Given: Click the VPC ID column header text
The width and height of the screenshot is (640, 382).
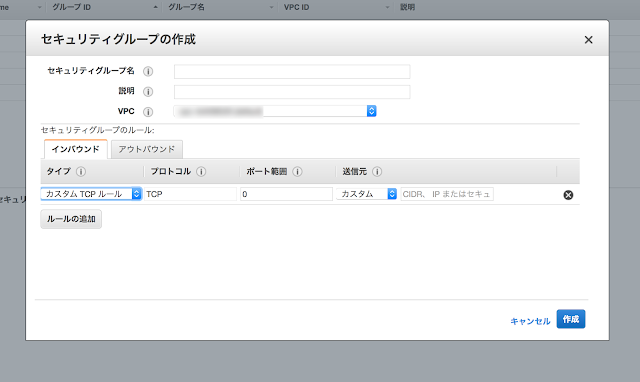Looking at the screenshot, I should coord(296,7).
